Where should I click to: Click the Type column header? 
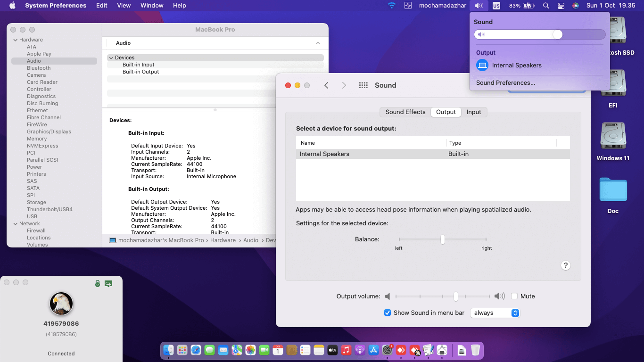click(502, 143)
